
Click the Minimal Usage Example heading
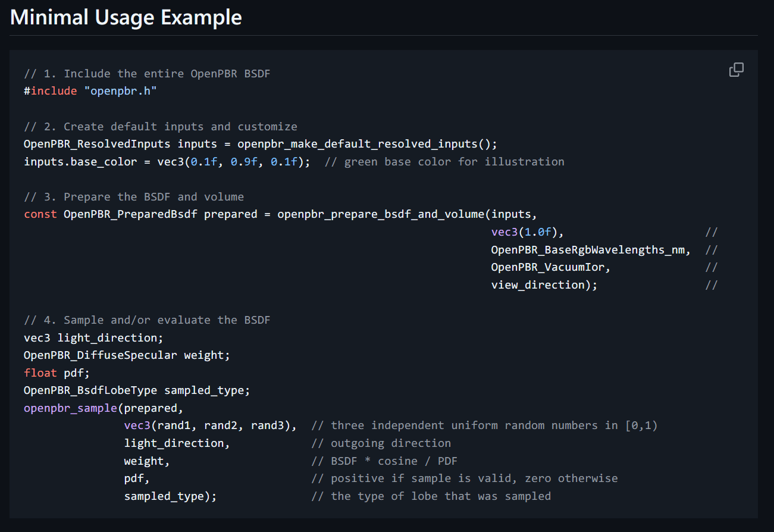(126, 17)
